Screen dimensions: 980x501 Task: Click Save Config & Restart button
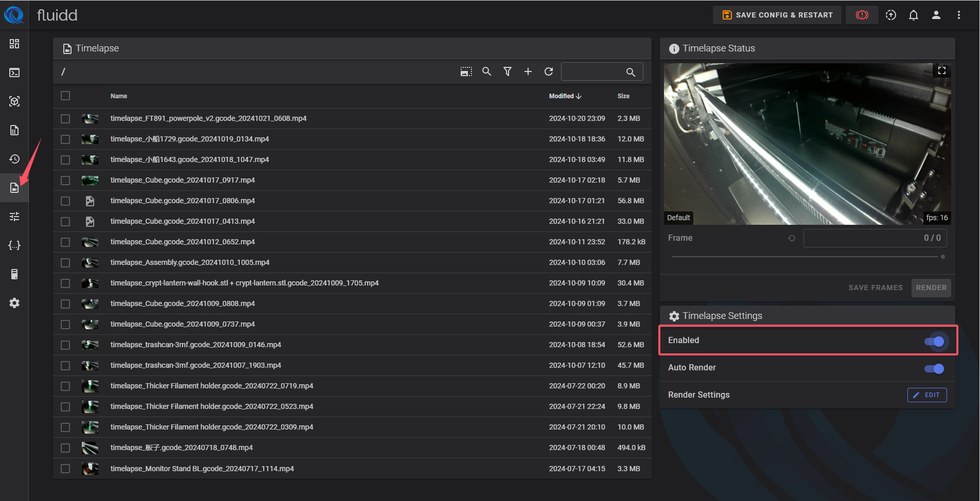click(777, 15)
